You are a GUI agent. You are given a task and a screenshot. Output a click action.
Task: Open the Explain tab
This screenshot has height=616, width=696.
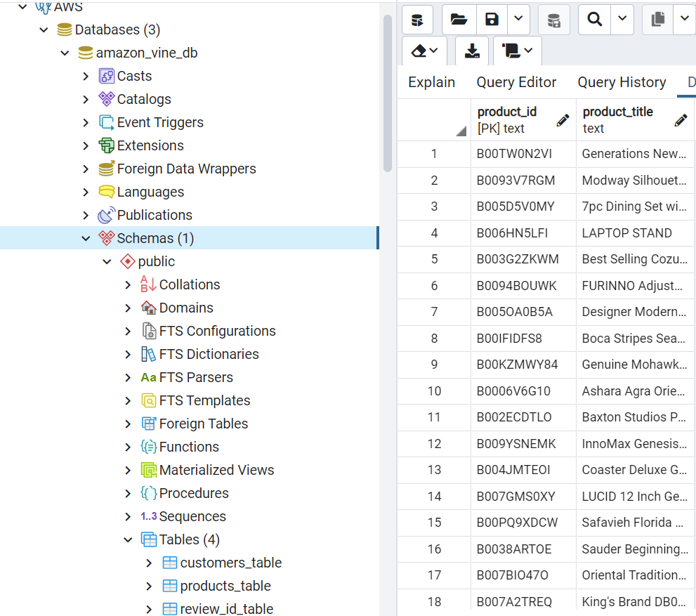[x=431, y=82]
